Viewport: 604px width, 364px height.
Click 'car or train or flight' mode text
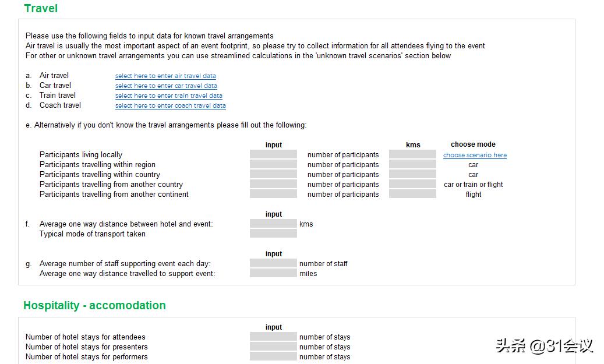point(474,185)
